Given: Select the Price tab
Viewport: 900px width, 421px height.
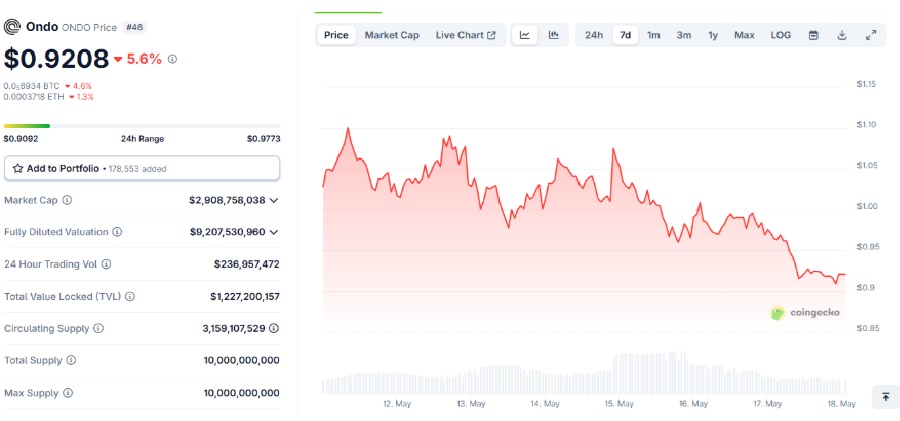Looking at the screenshot, I should [337, 35].
